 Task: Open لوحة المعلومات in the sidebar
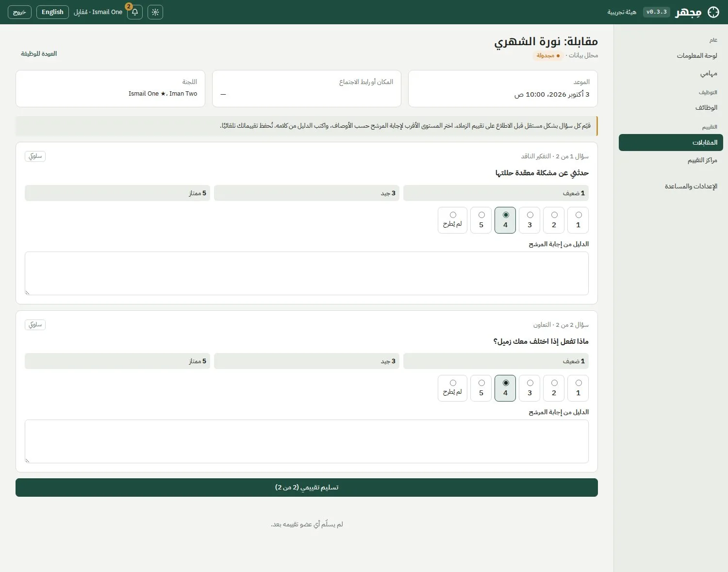(x=671, y=55)
